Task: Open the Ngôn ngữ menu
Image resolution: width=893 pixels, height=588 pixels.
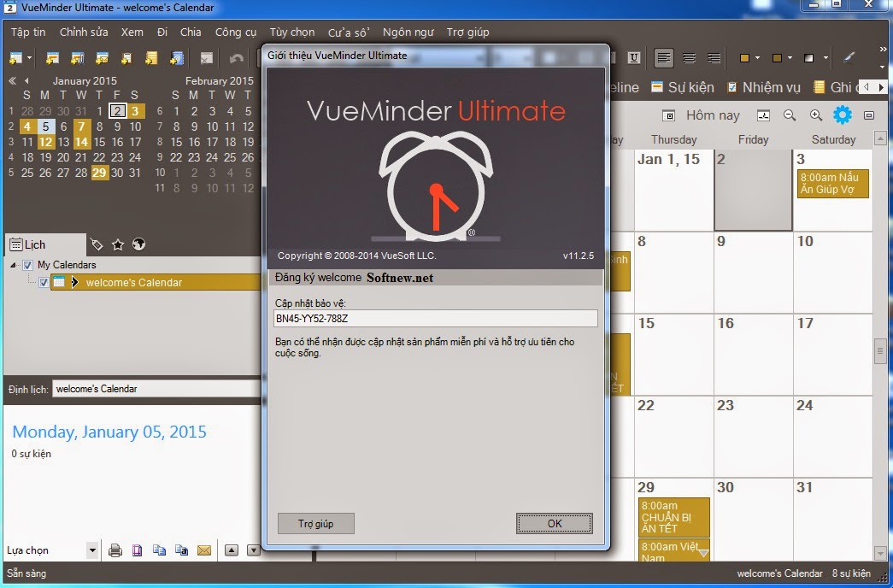Action: pos(408,32)
